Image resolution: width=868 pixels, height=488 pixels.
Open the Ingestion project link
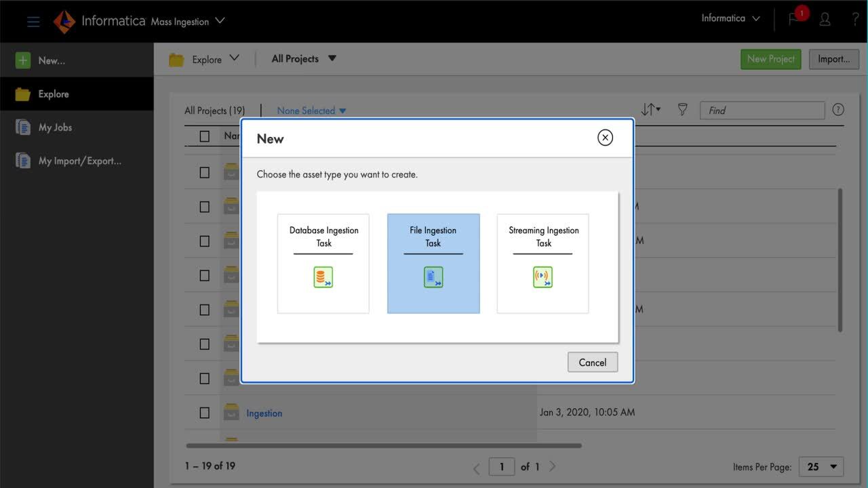point(264,413)
